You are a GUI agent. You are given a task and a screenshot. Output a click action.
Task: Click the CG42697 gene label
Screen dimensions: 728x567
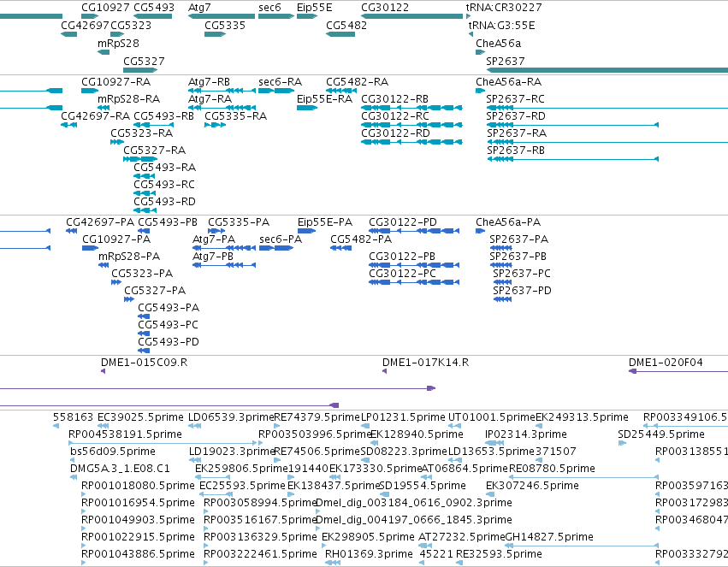click(85, 25)
